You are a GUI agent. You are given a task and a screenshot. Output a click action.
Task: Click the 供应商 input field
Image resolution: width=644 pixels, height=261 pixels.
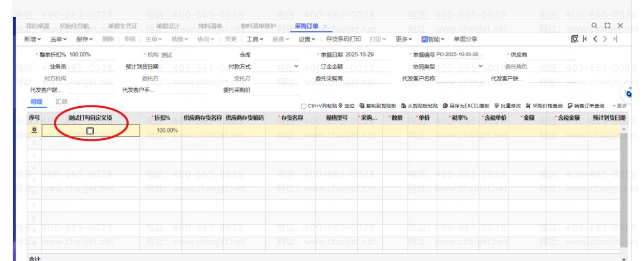click(x=553, y=55)
